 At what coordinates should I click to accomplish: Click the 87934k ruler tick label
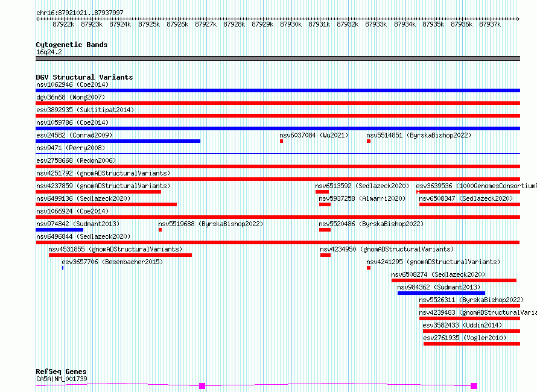tap(405, 24)
